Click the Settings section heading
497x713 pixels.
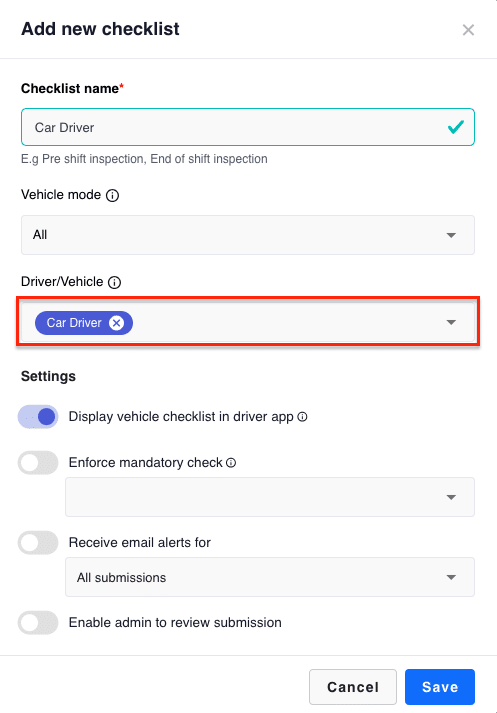(48, 377)
